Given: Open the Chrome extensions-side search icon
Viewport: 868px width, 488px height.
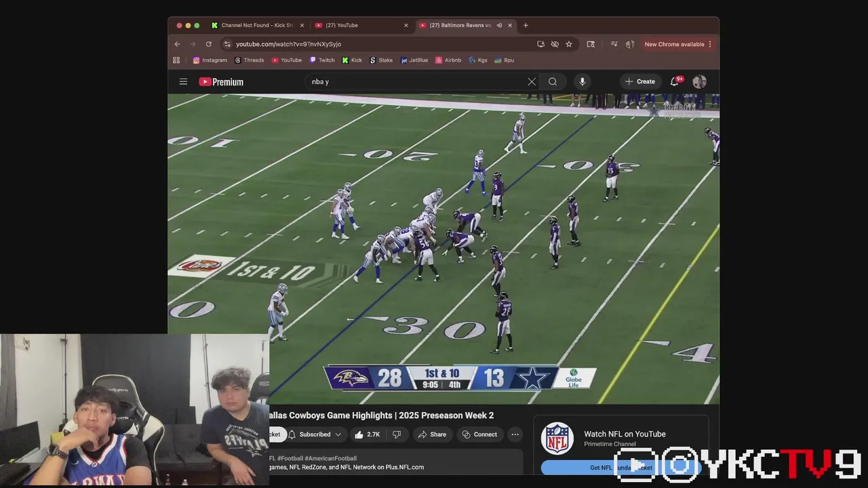Looking at the screenshot, I should tap(591, 44).
